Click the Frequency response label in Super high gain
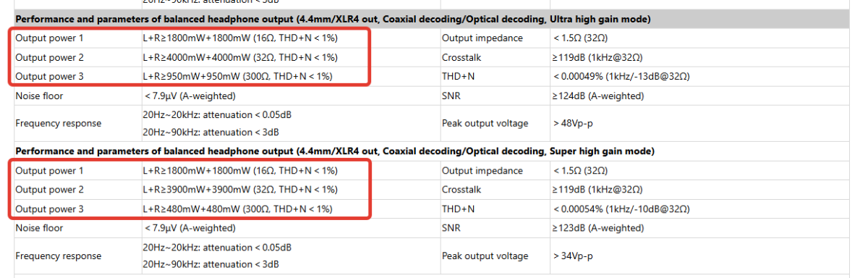 click(59, 256)
